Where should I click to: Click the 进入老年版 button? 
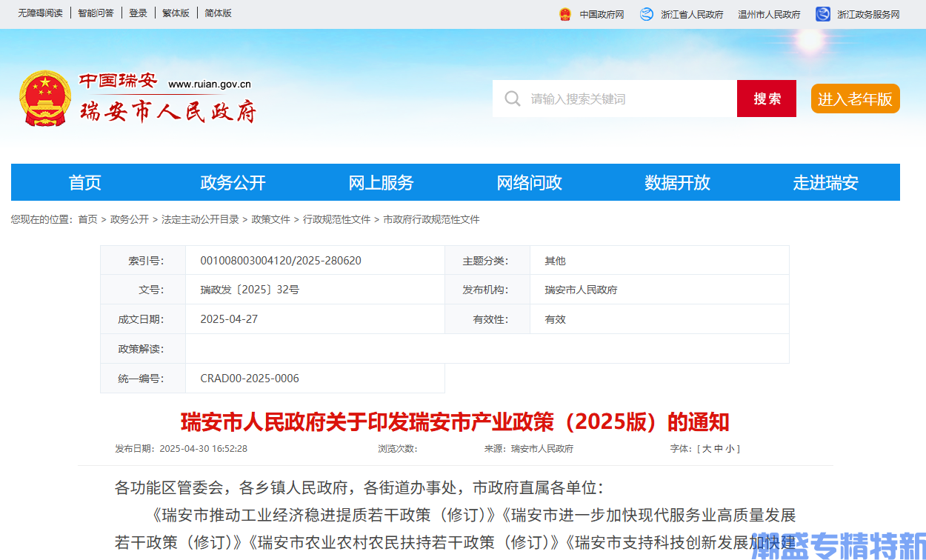(856, 99)
